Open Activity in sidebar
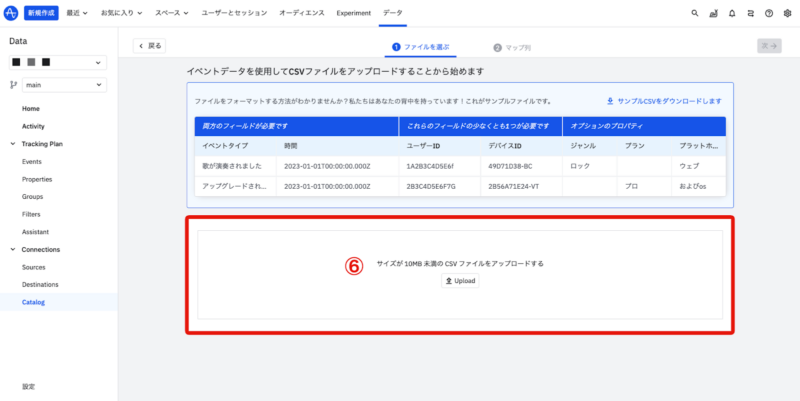 pos(33,127)
